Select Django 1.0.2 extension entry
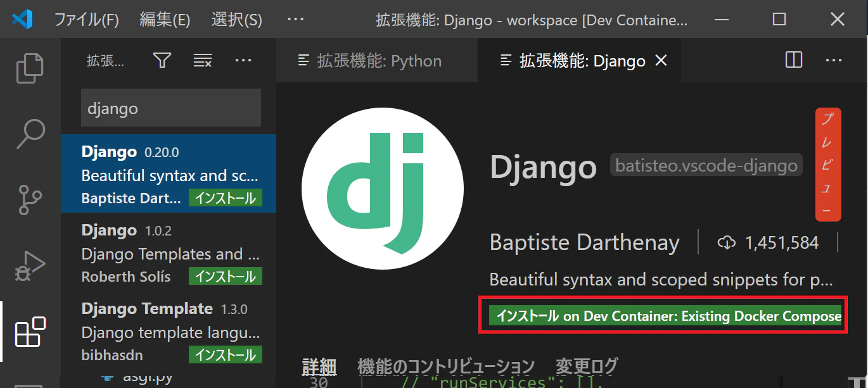This screenshot has width=868, height=388. pyautogui.click(x=169, y=252)
